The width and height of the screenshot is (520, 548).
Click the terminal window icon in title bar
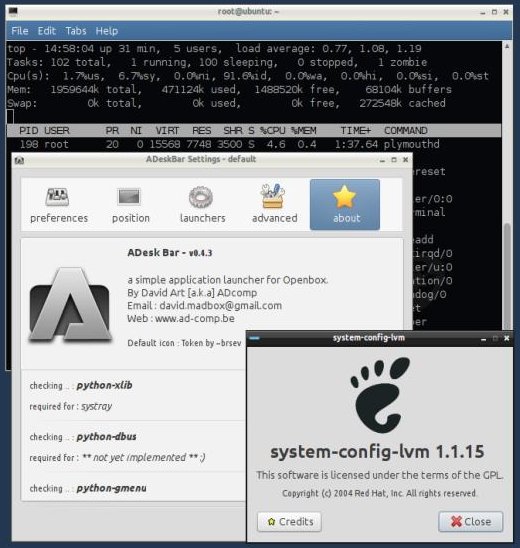(13, 12)
